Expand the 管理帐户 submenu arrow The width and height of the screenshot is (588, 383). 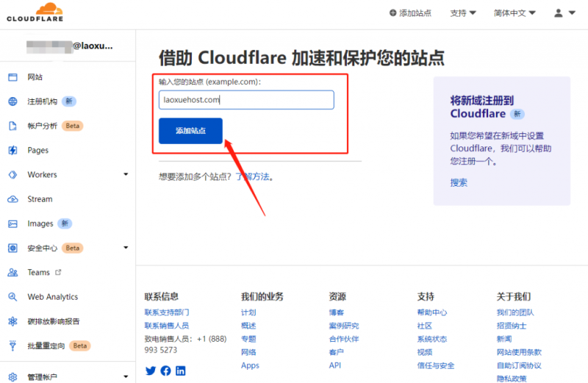pos(126,376)
